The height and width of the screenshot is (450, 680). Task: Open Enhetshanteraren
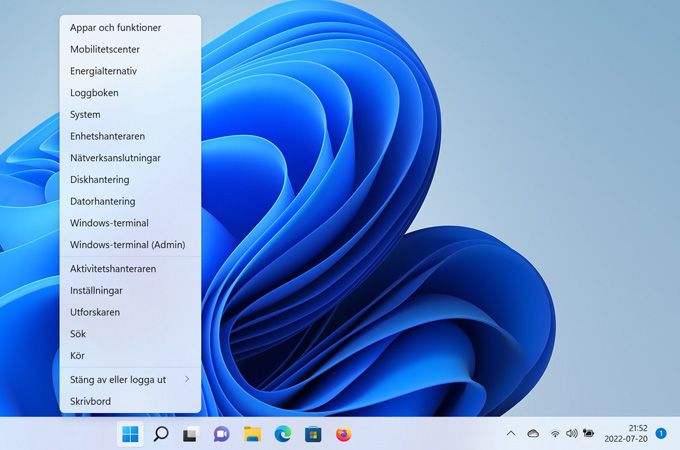point(131,136)
